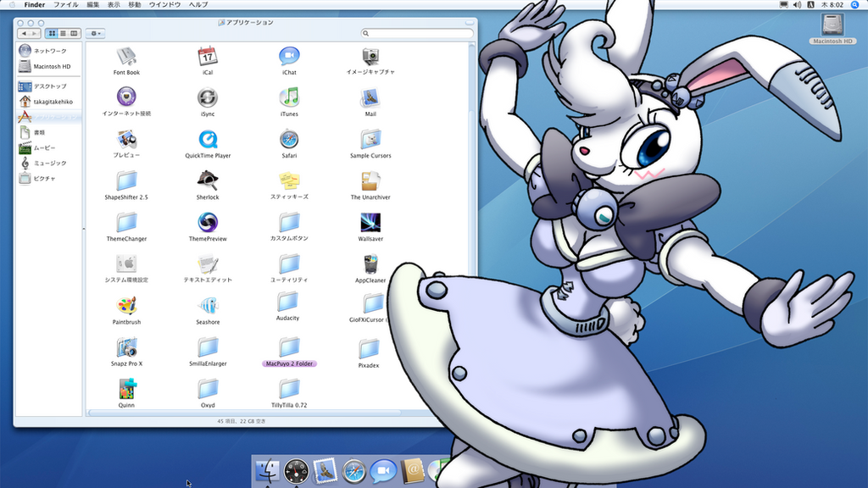Select the Pixadex folder
The width and height of the screenshot is (868, 488).
click(369, 349)
